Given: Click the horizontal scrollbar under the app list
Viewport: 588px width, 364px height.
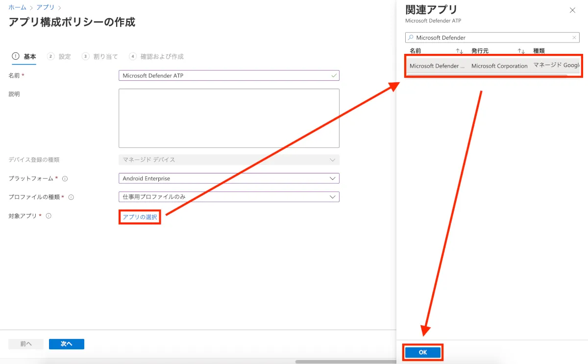Looking at the screenshot, I should [487, 75].
